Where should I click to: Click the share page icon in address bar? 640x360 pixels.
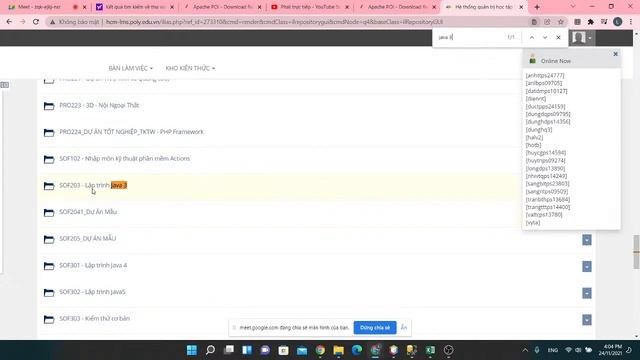coord(547,22)
